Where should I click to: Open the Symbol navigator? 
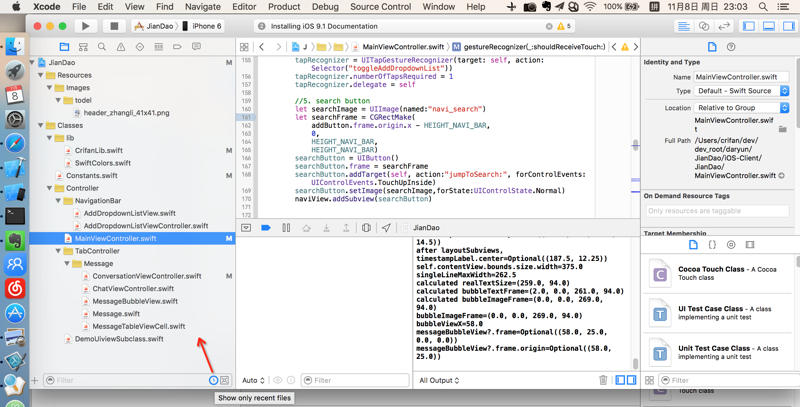[83, 47]
